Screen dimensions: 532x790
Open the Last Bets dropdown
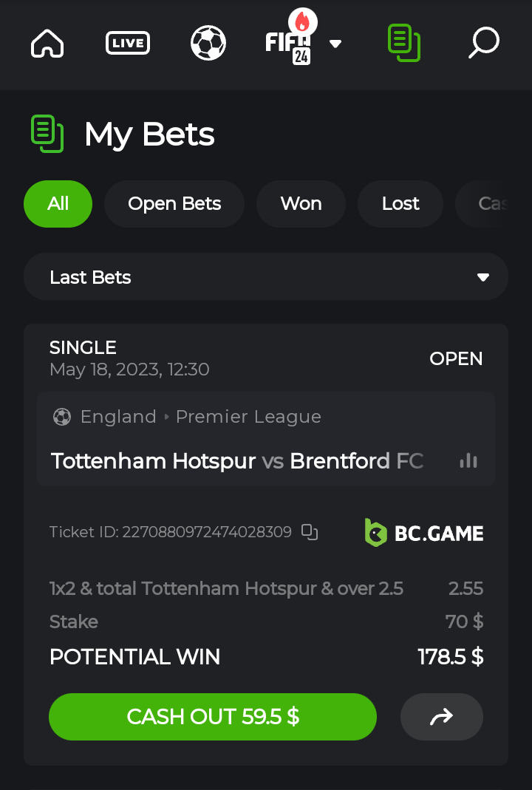(266, 277)
